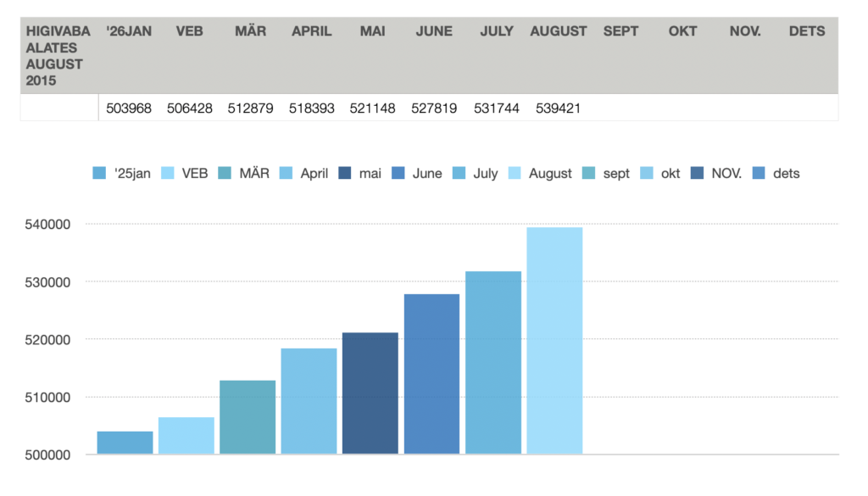Select the mai dark blue legend swatch

tap(345, 173)
